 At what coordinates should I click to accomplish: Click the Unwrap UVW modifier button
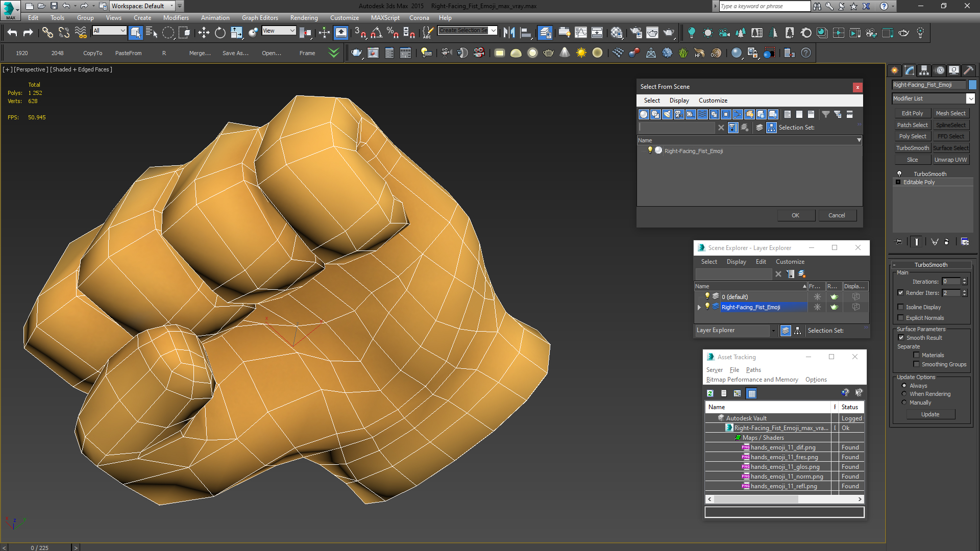[950, 160]
